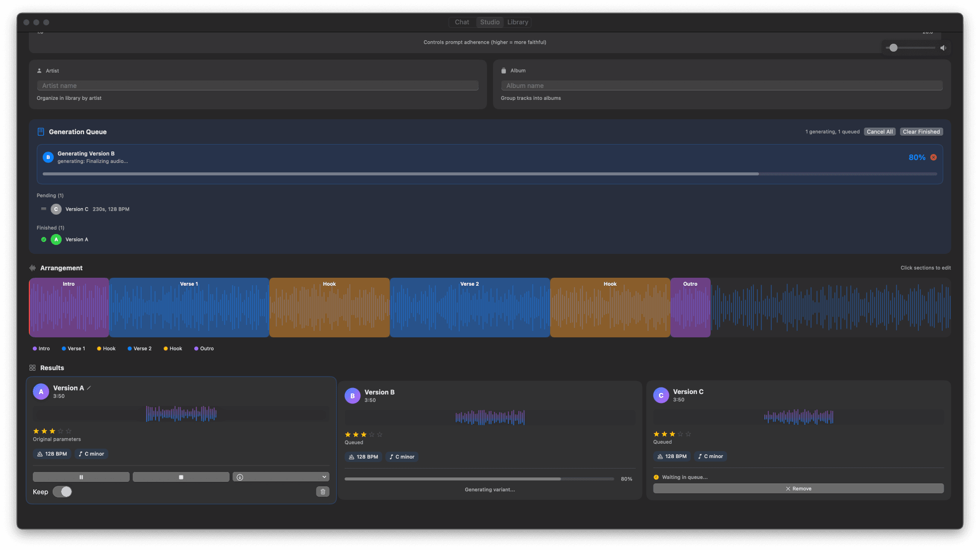Click the Version B avatar in Results

pyautogui.click(x=352, y=396)
